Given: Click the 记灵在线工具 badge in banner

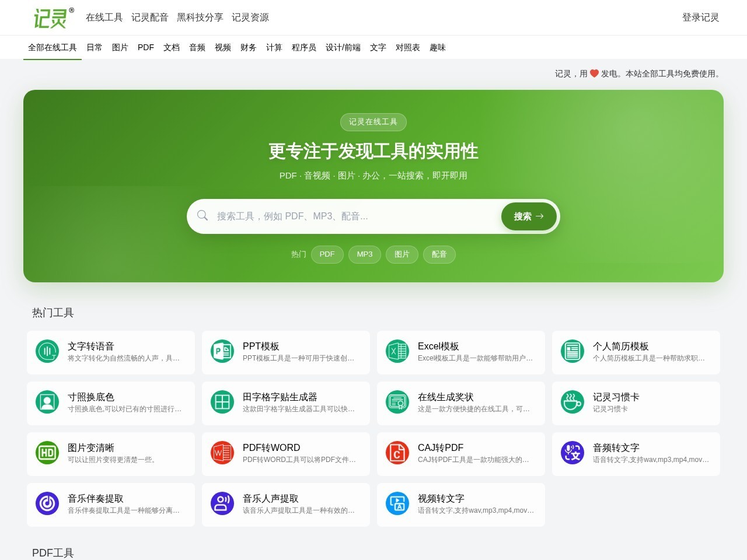Looking at the screenshot, I should click(373, 122).
